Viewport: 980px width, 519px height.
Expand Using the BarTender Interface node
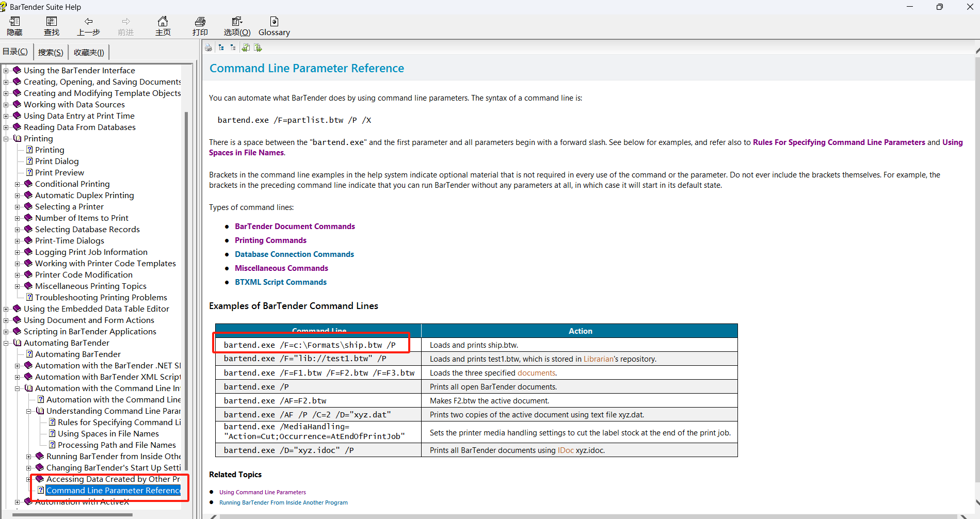tap(6, 71)
